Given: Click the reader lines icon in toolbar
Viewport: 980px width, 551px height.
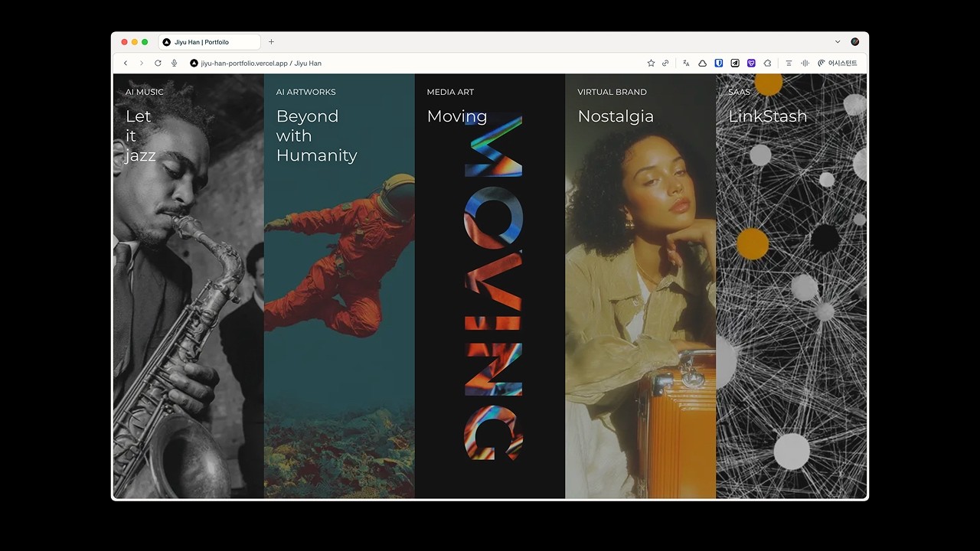Looking at the screenshot, I should click(x=789, y=64).
